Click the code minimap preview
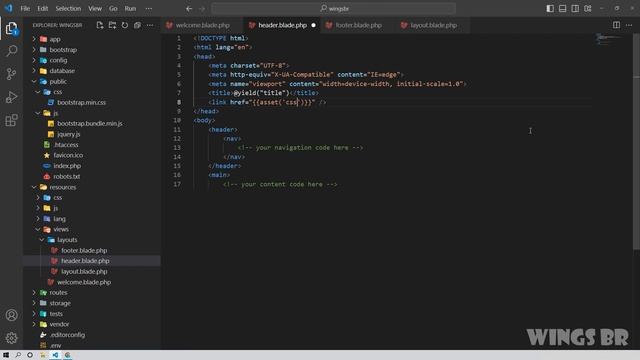Viewport: 640px width, 360px height. 609,40
